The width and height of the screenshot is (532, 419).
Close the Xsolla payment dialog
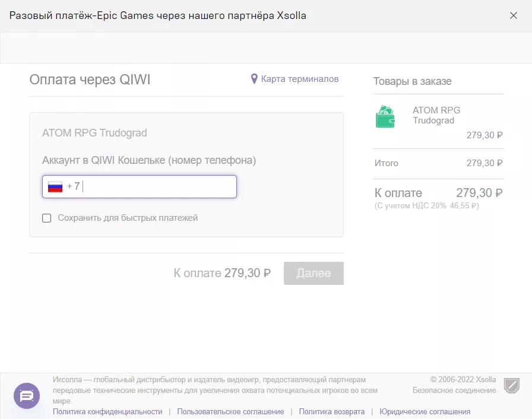click(514, 15)
